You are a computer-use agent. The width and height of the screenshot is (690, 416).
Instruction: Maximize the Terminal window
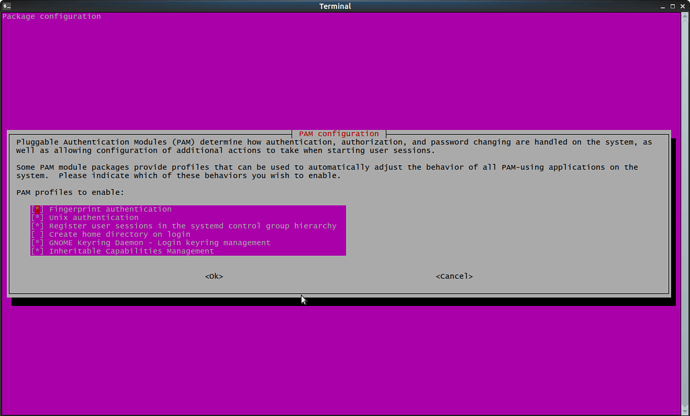tap(672, 7)
